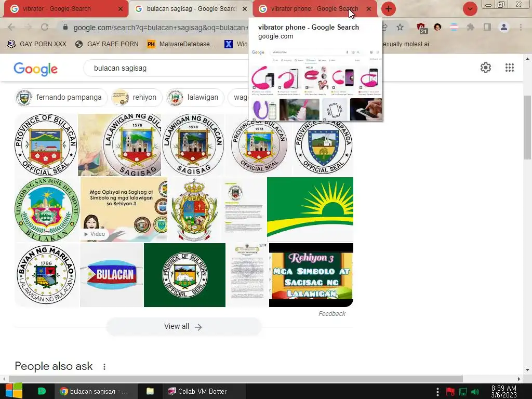
Task: Go to Google home via the logo
Action: pos(36,69)
